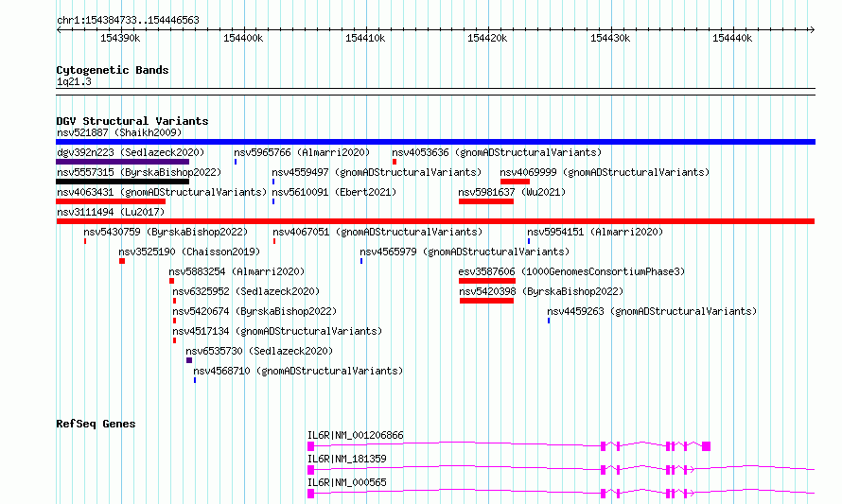Screen dimensions: 842x504
Task: Click the DGV Structural Variants track title
Action: click(x=132, y=121)
